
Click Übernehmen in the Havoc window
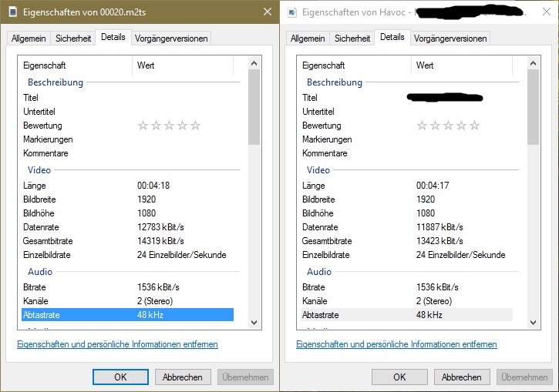click(x=524, y=377)
